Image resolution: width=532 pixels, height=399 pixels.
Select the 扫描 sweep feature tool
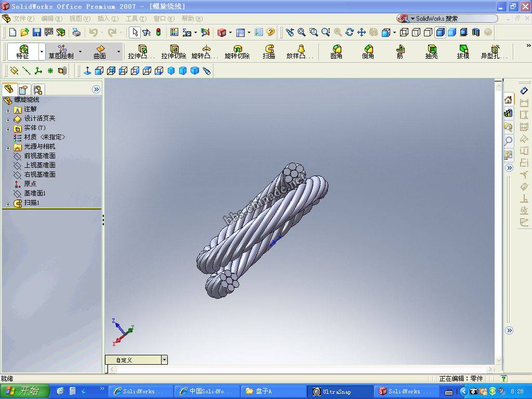pyautogui.click(x=269, y=51)
